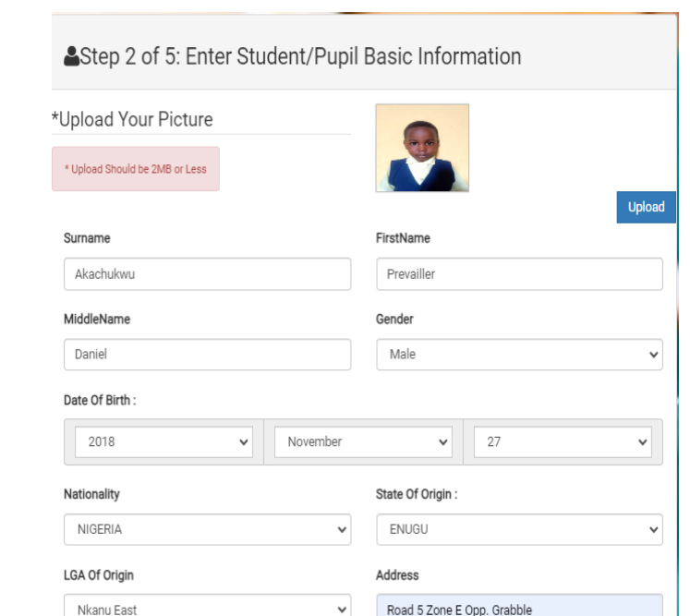Click the Address field with Road 5 text

tap(519, 607)
